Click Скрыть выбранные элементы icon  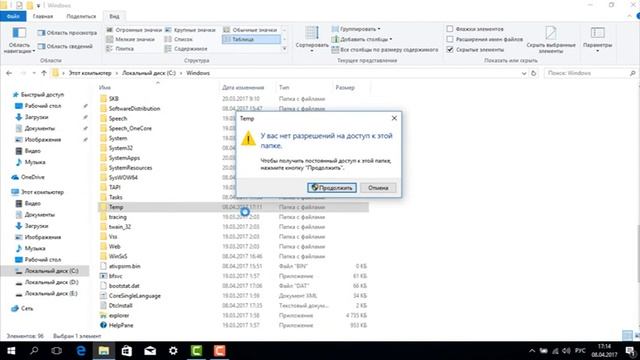coord(551,33)
